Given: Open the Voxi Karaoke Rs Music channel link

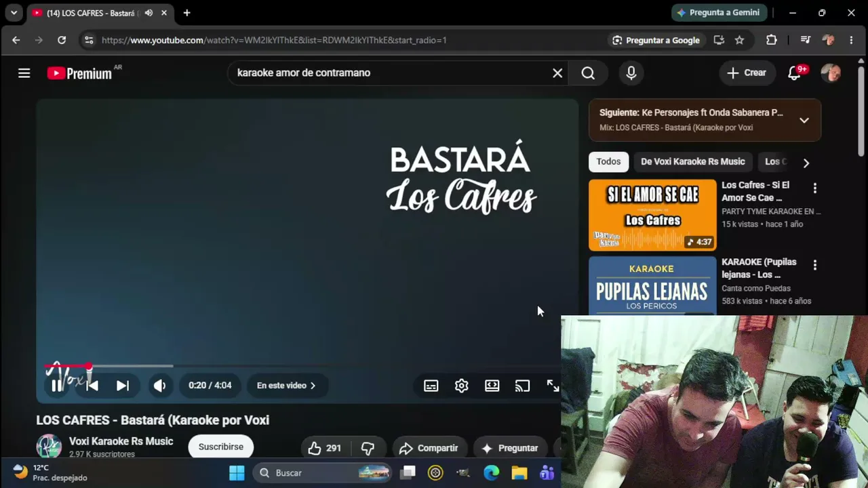Looking at the screenshot, I should tap(121, 441).
